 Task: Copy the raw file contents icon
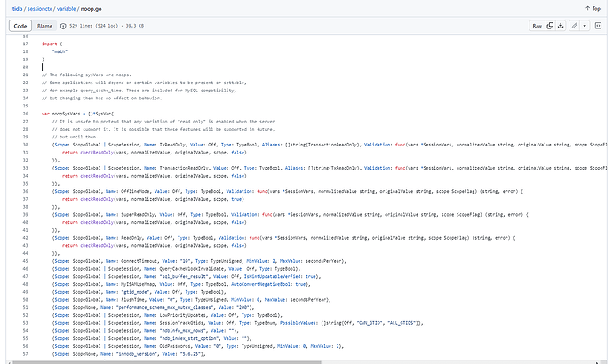[x=550, y=26]
